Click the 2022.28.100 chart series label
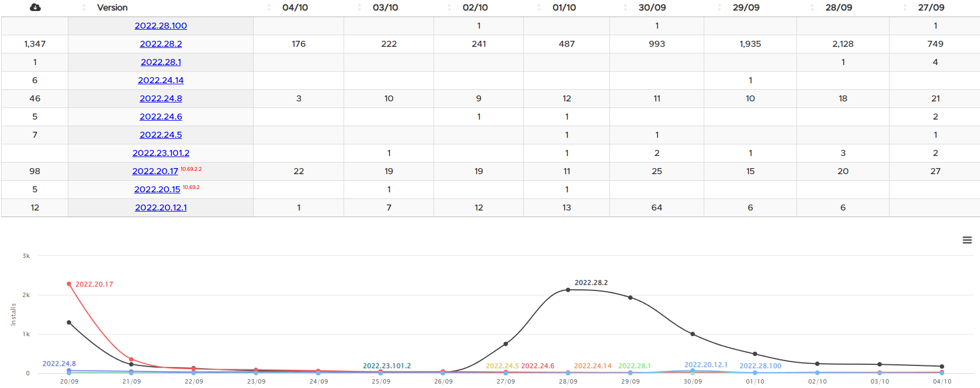Image resolution: width=980 pixels, height=388 pixels. 761,366
